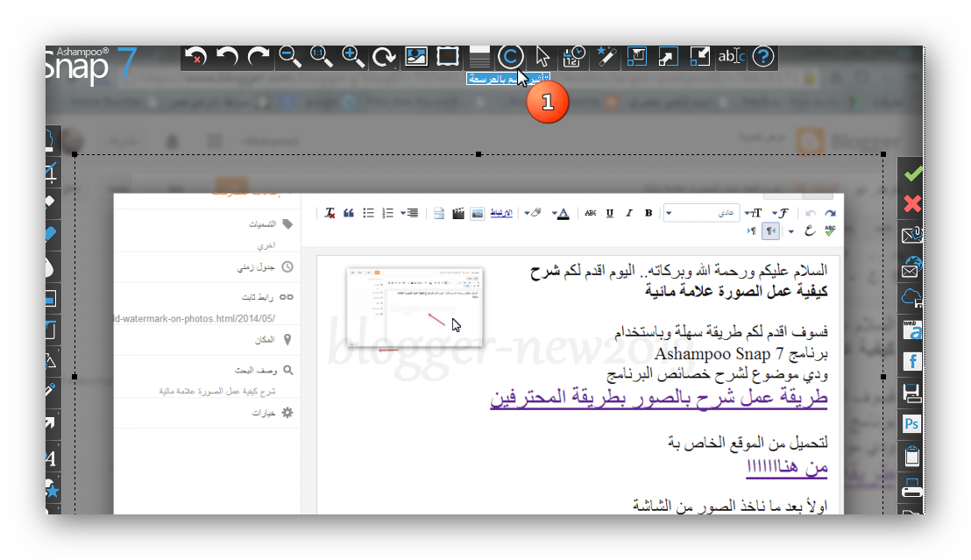The width and height of the screenshot is (971, 560).
Task: Export to Photoshop Ps icon
Action: click(912, 424)
